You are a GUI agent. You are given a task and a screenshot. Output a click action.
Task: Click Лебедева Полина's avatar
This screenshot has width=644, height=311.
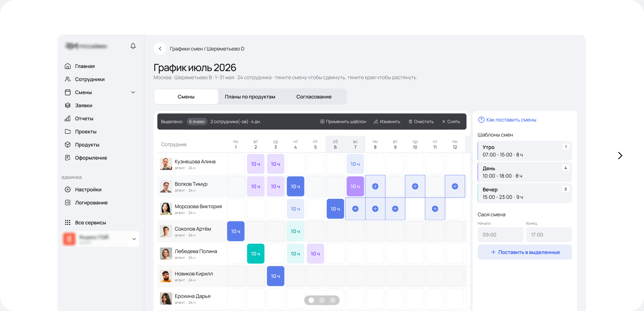tap(166, 254)
